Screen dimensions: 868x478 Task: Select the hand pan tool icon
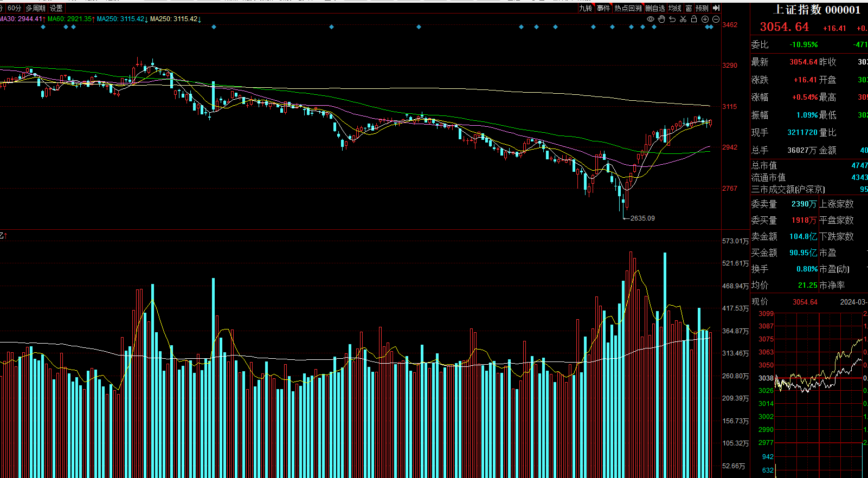coord(661,19)
